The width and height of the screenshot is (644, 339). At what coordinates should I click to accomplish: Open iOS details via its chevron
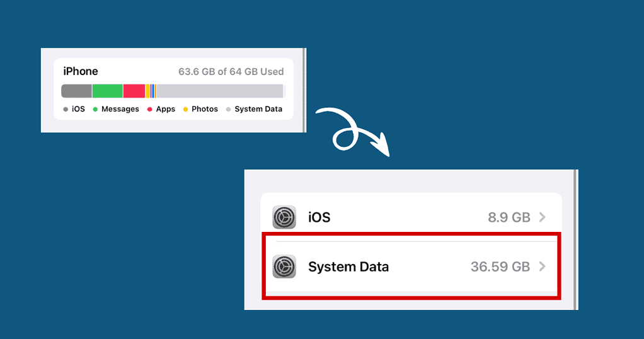point(542,217)
